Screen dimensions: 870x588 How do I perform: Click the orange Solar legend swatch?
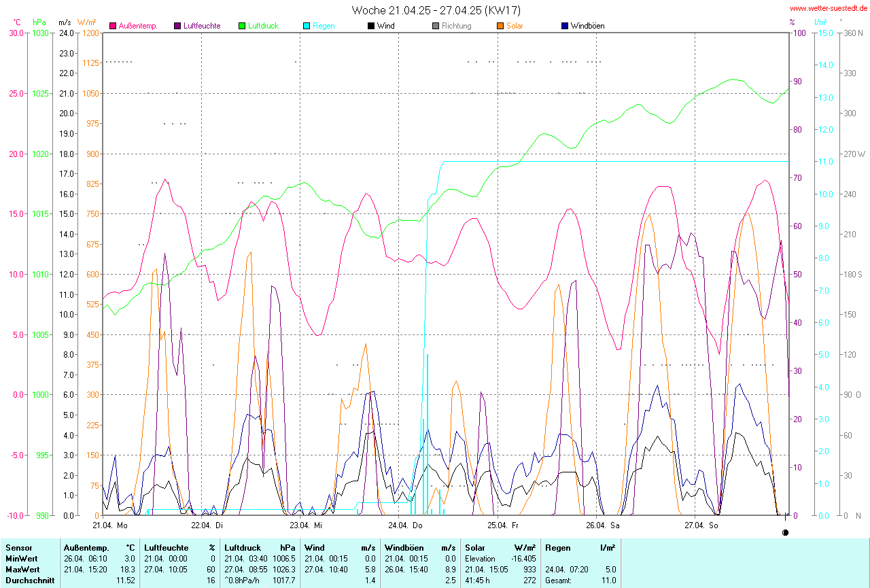click(500, 26)
